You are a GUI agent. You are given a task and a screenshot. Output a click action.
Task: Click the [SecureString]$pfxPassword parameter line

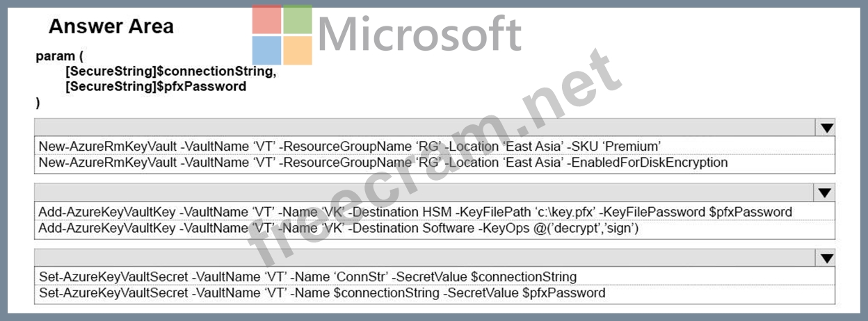pyautogui.click(x=156, y=87)
